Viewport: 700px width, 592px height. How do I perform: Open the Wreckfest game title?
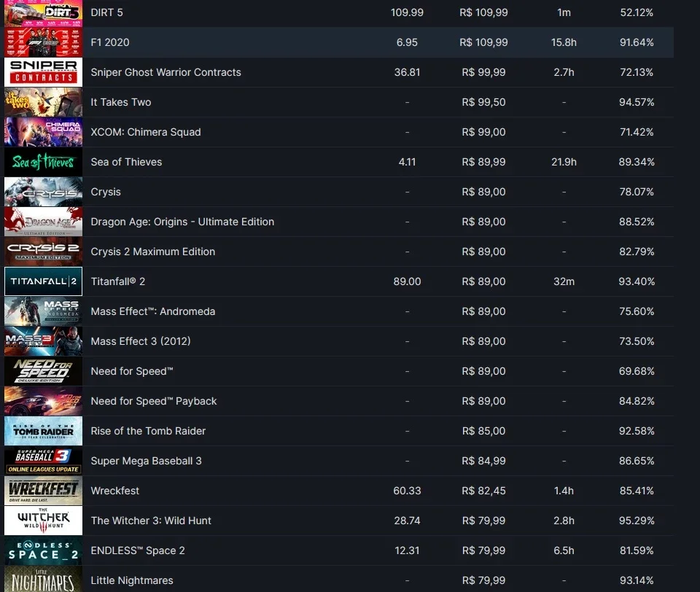click(x=114, y=491)
